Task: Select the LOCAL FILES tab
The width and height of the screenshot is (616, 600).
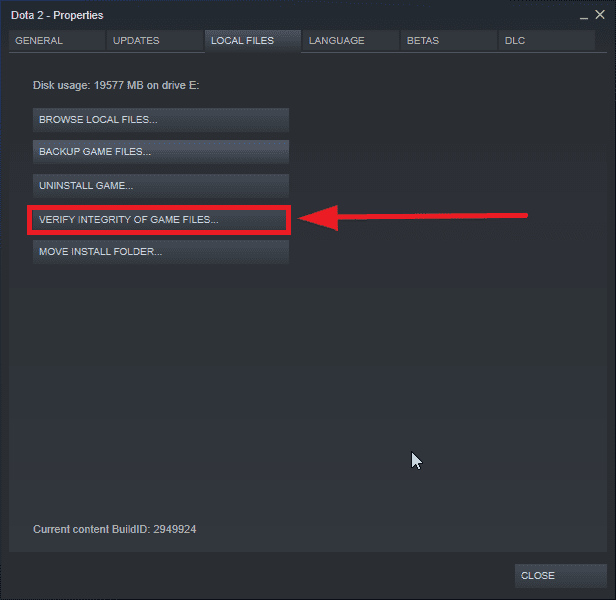Action: (x=252, y=41)
